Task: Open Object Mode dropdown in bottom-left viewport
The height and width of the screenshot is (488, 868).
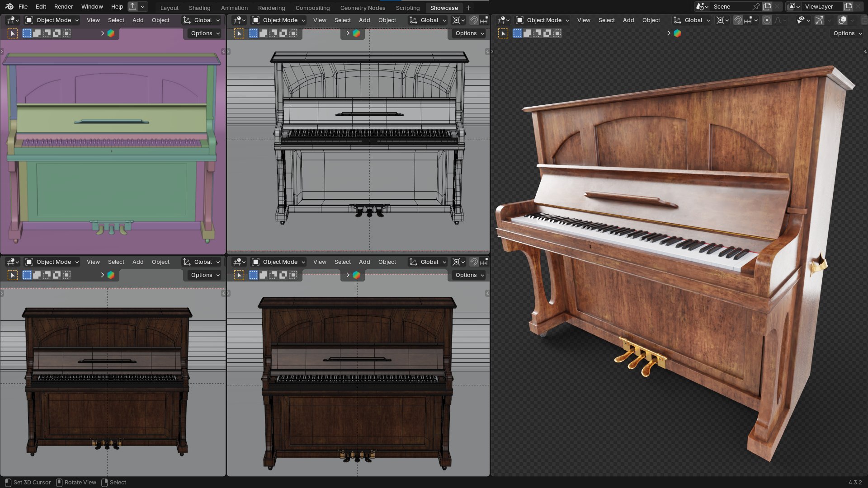Action: pos(52,262)
